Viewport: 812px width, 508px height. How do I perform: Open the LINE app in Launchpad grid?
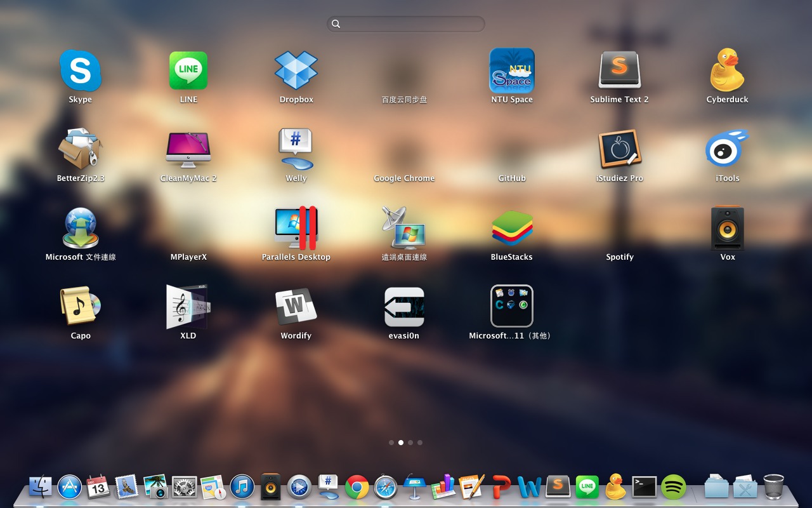tap(188, 70)
